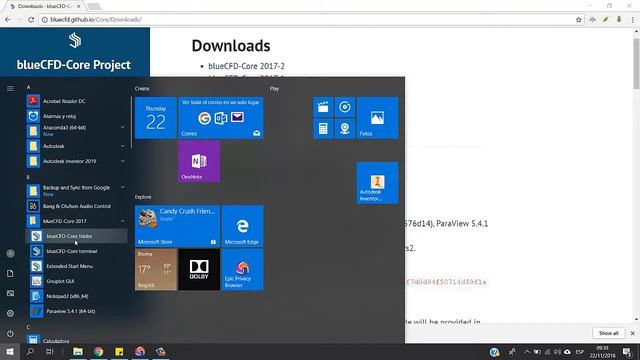Open Sticky Notes on taskbar
640x360 pixels.
click(119, 351)
